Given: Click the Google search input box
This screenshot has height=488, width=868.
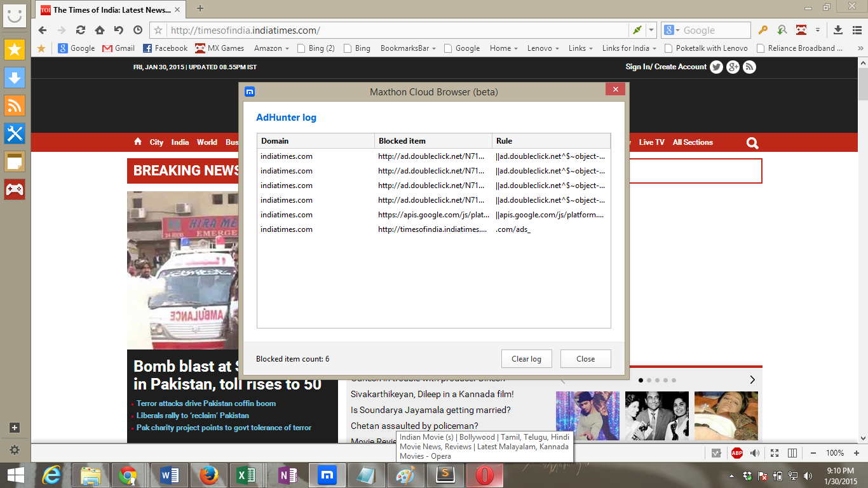Looking at the screenshot, I should (x=715, y=30).
